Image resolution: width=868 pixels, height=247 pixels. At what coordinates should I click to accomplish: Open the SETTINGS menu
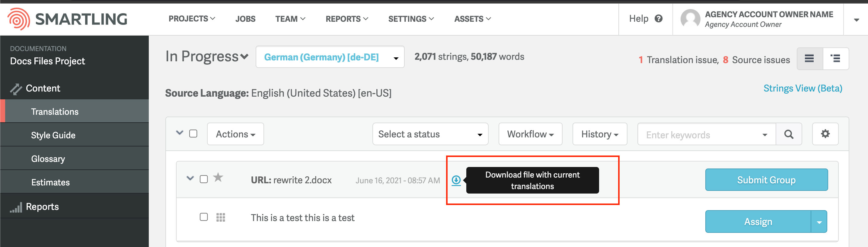coord(411,19)
